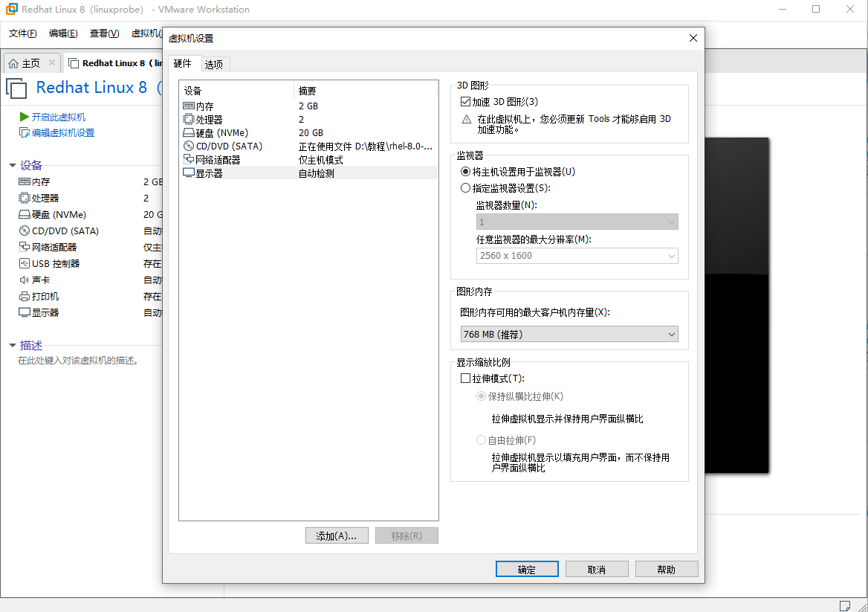Collapse the 描述 section in main window

(13, 345)
